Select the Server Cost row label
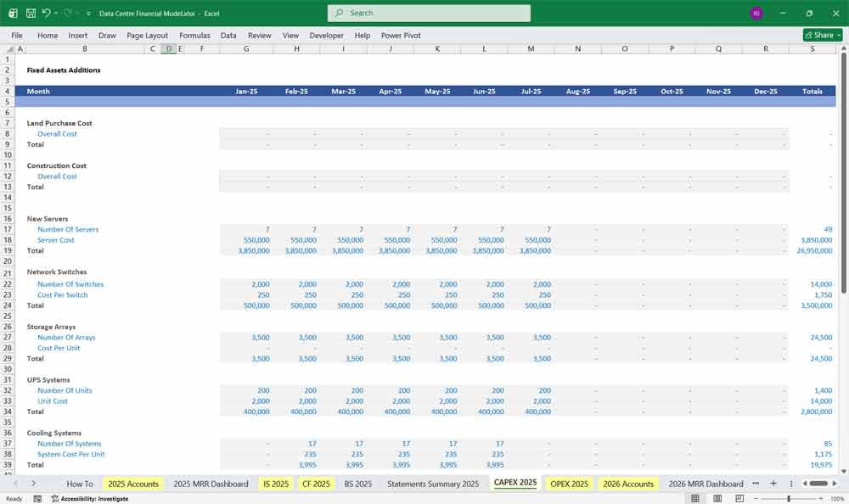 [x=57, y=239]
